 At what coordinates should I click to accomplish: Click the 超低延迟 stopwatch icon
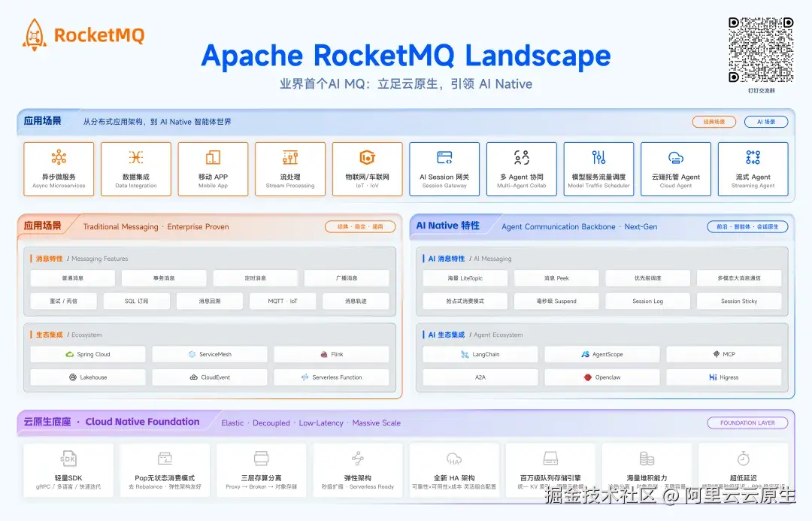(x=743, y=459)
